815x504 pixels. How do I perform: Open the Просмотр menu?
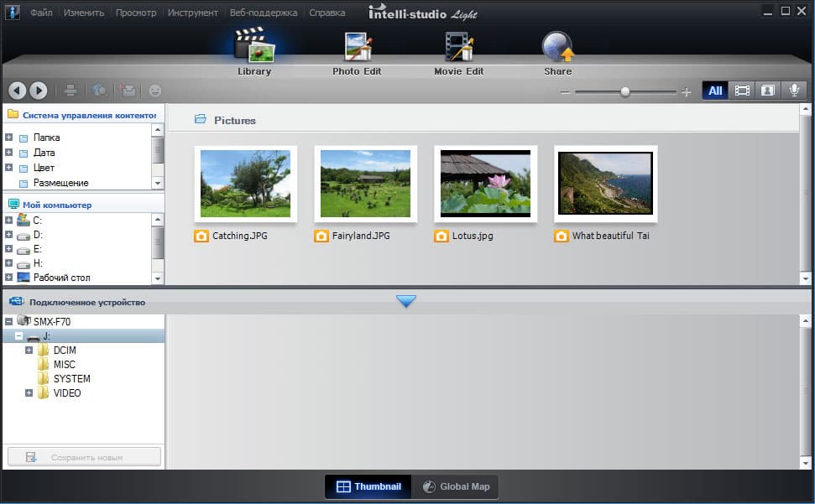point(136,13)
